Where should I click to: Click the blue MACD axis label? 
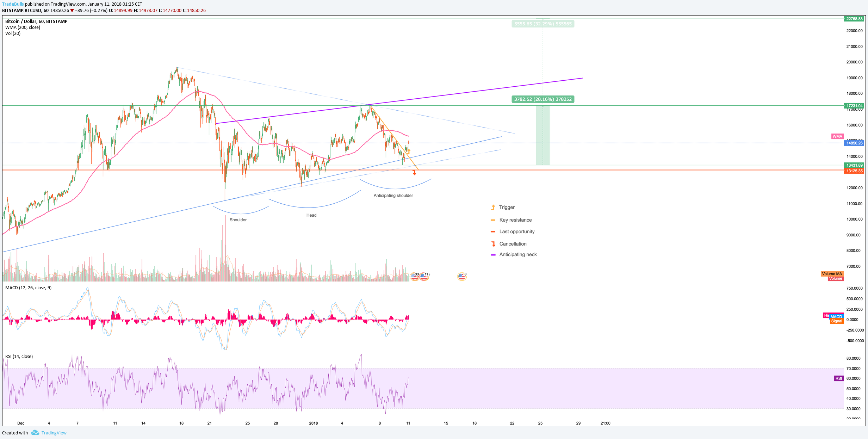click(836, 317)
